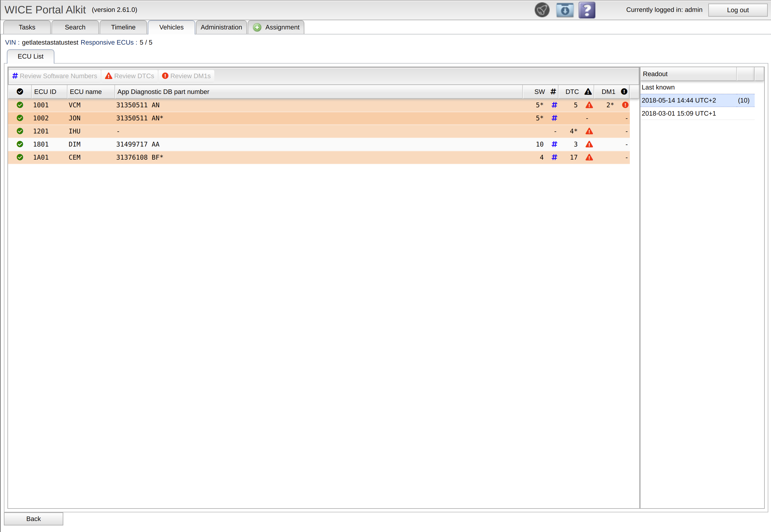The height and width of the screenshot is (532, 771).
Task: Click checkmark column header icon
Action: click(20, 92)
